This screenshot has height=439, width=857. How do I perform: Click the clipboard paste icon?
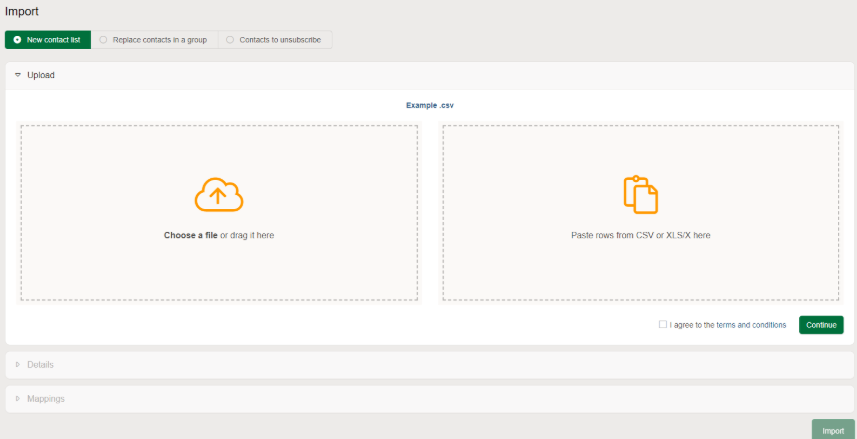640,194
